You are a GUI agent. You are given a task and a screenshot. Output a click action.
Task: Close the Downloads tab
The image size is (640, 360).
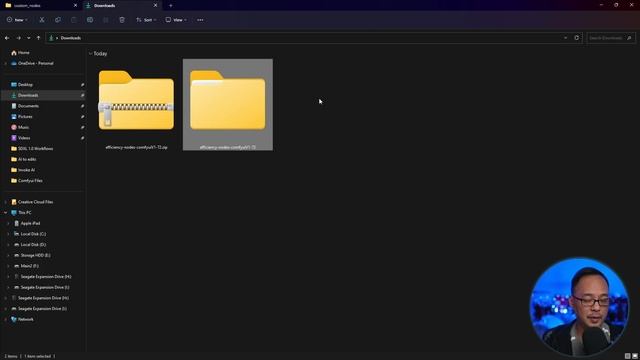(x=155, y=6)
